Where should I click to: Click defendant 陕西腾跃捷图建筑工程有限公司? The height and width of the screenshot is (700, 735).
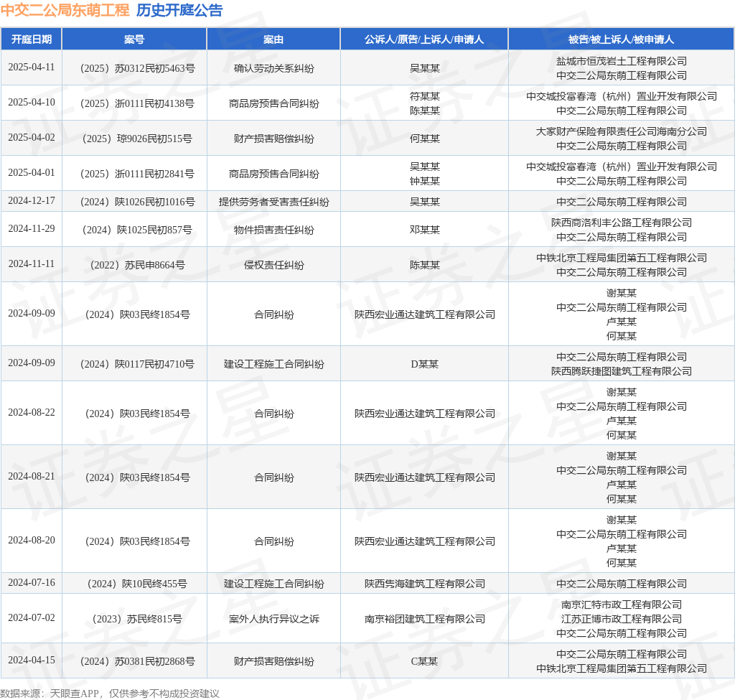[x=622, y=371]
